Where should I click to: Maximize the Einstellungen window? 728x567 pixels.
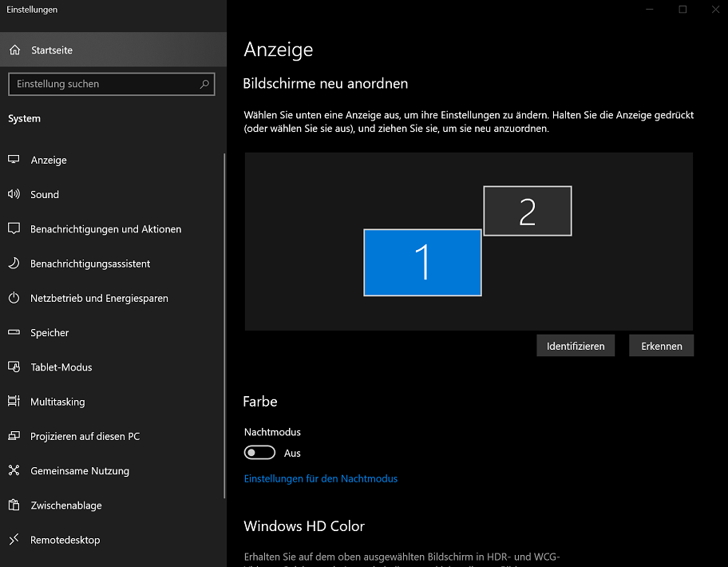point(682,10)
